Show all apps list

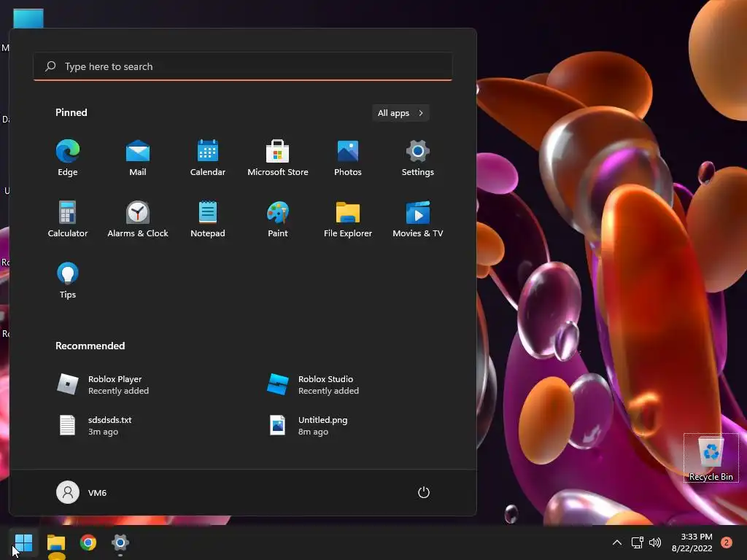[x=400, y=113]
